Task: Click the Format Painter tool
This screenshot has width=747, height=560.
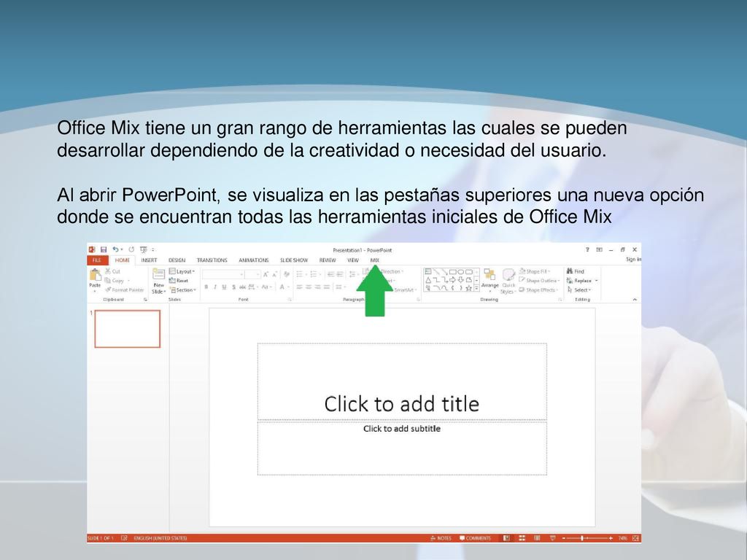Action: point(124,289)
